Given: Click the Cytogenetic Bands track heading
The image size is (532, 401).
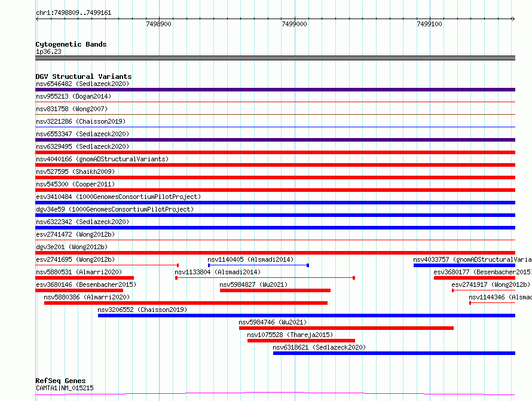Looking at the screenshot, I should pyautogui.click(x=71, y=44).
